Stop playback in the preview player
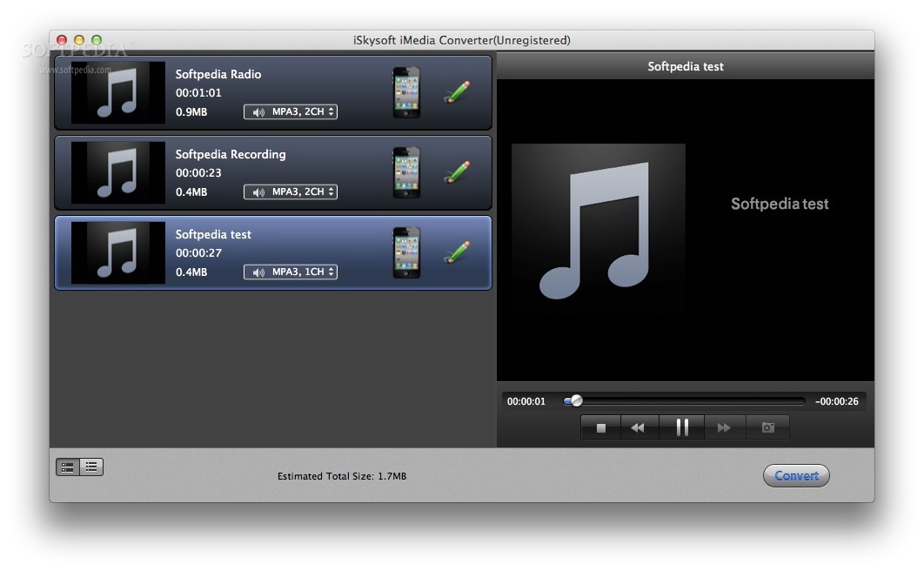Viewport: 924px width, 571px height. pyautogui.click(x=601, y=427)
